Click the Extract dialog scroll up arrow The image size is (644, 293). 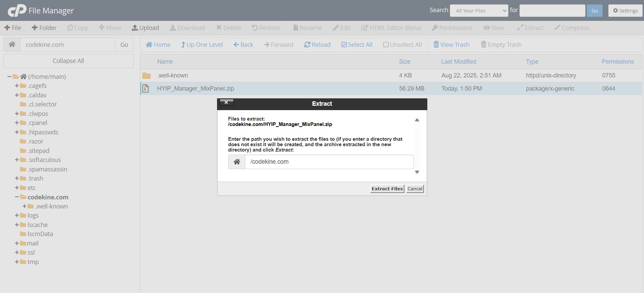point(417,120)
